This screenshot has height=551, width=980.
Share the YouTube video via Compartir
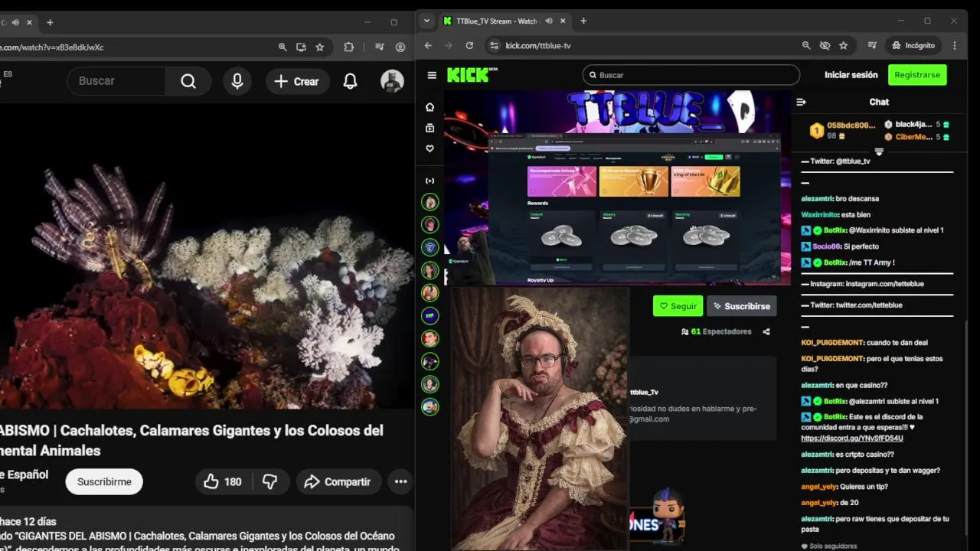(x=338, y=481)
